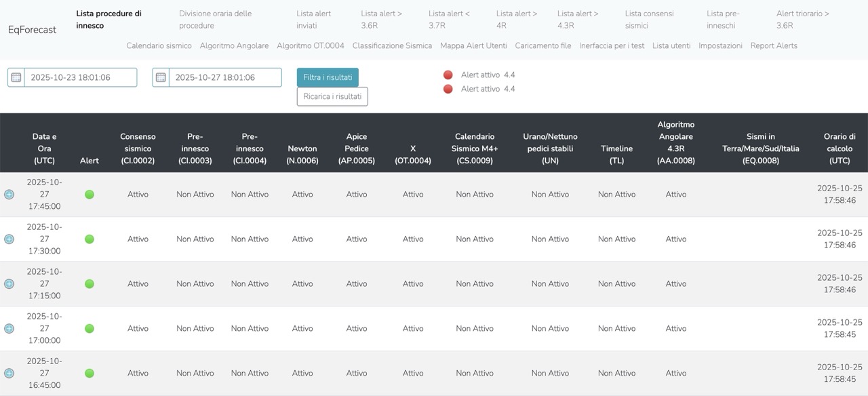This screenshot has height=396, width=868.
Task: Expand the 2025-10-27 17:45:00 row
Action: (9, 195)
